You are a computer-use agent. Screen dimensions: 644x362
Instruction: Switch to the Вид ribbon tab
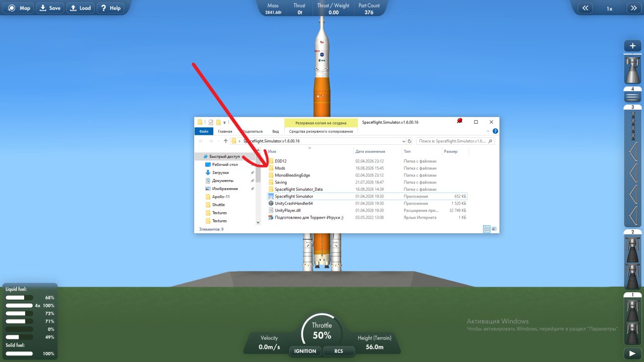[275, 131]
